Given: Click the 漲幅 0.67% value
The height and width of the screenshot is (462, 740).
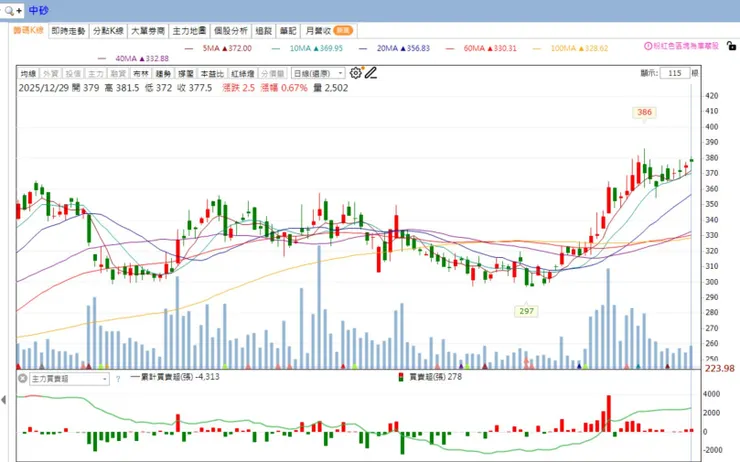Looking at the screenshot, I should point(284,88).
